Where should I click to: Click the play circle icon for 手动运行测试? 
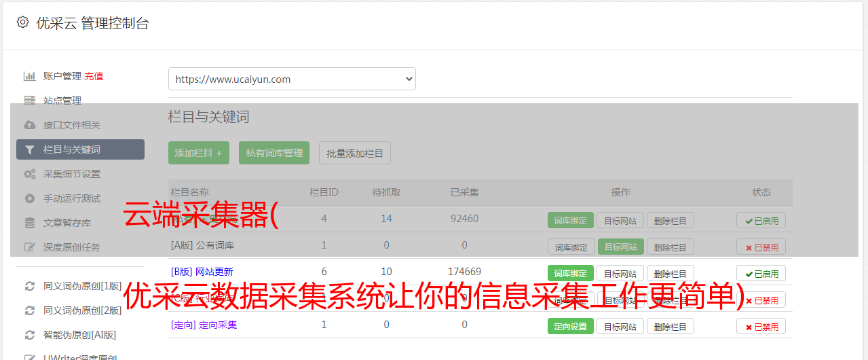pos(30,198)
